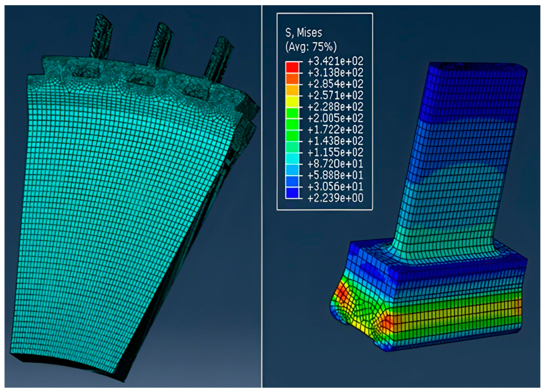
Task: Click the light orange legend swatch above +2.571e+02
Action: [x=292, y=90]
